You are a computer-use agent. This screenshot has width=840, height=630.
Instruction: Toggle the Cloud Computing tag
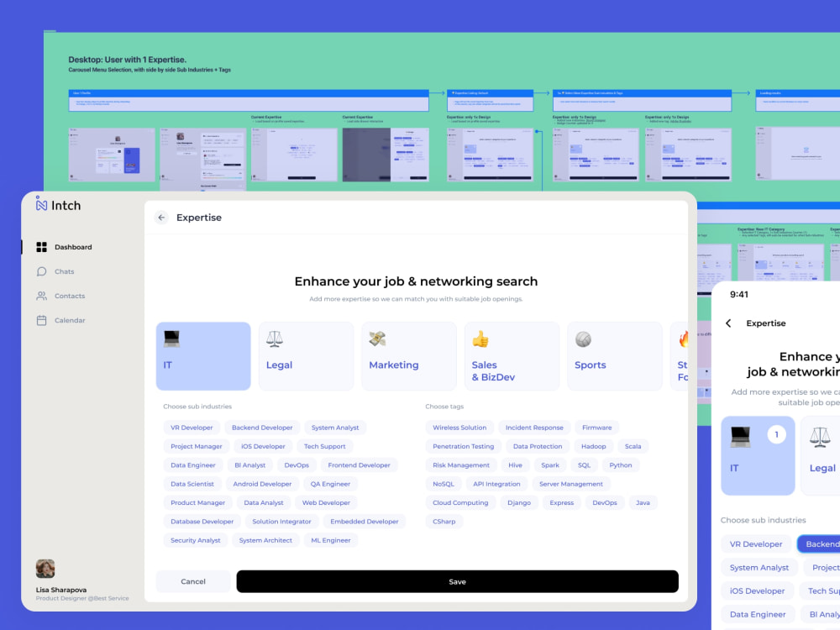coord(460,502)
